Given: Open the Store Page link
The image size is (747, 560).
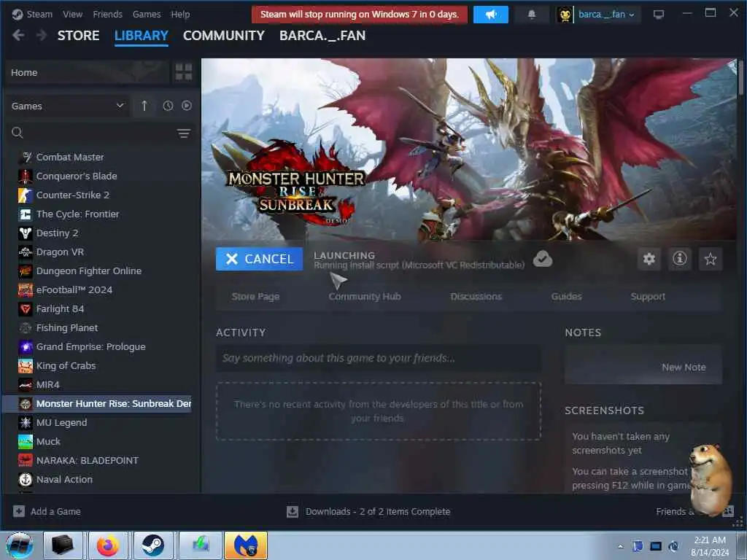Looking at the screenshot, I should pyautogui.click(x=255, y=297).
